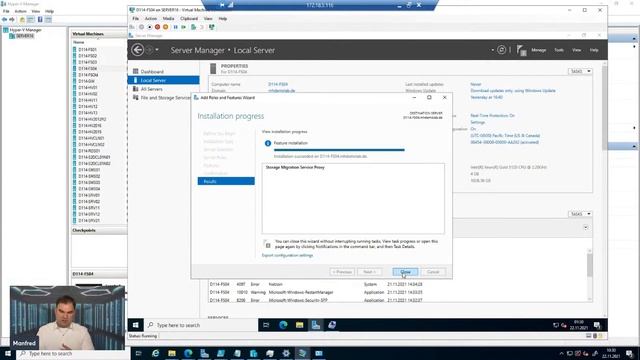This screenshot has width=640, height=360.
Task: Click host taskbar search box
Action: point(73,353)
